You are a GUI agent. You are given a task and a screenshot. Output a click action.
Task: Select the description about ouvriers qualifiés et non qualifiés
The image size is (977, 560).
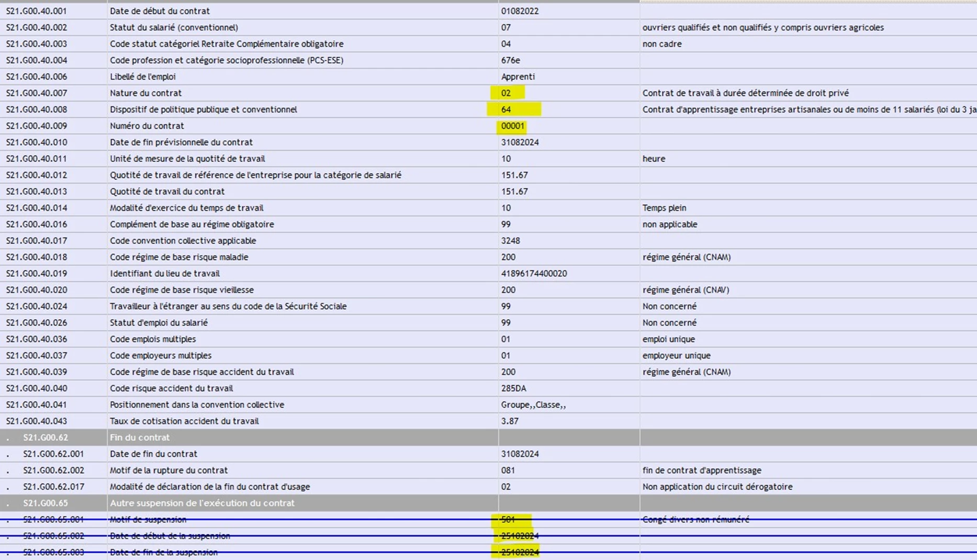point(763,27)
